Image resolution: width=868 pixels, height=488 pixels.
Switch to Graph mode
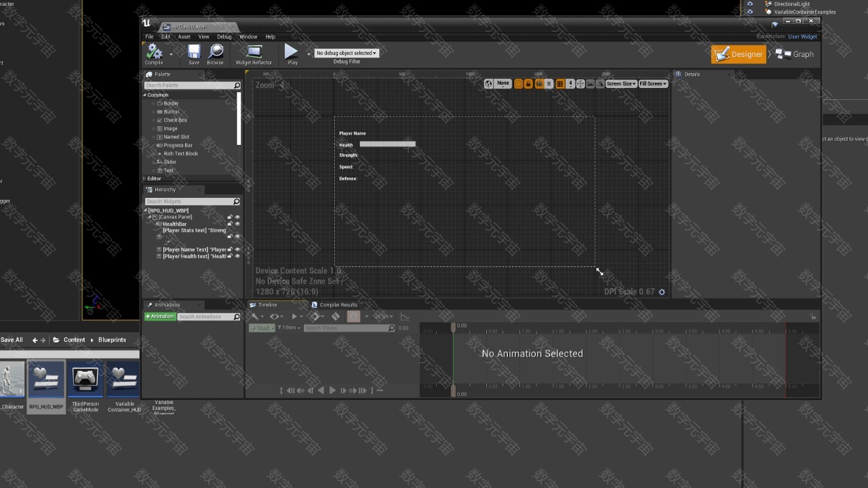pos(795,54)
